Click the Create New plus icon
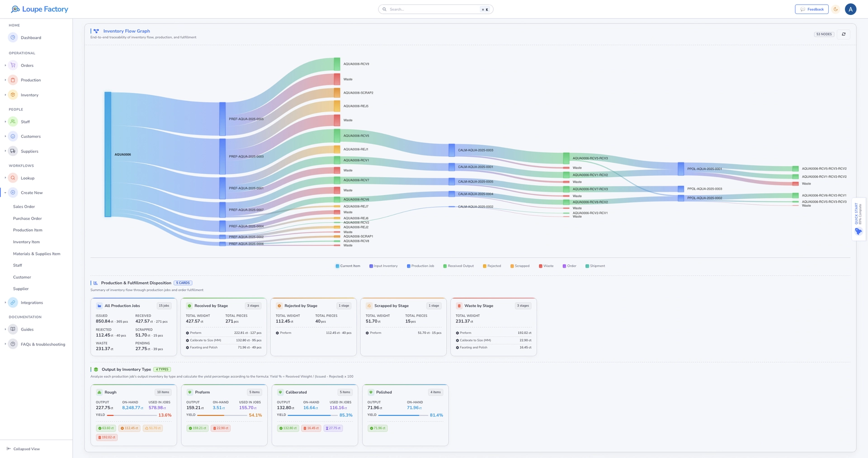The width and height of the screenshot is (868, 458). click(x=13, y=193)
